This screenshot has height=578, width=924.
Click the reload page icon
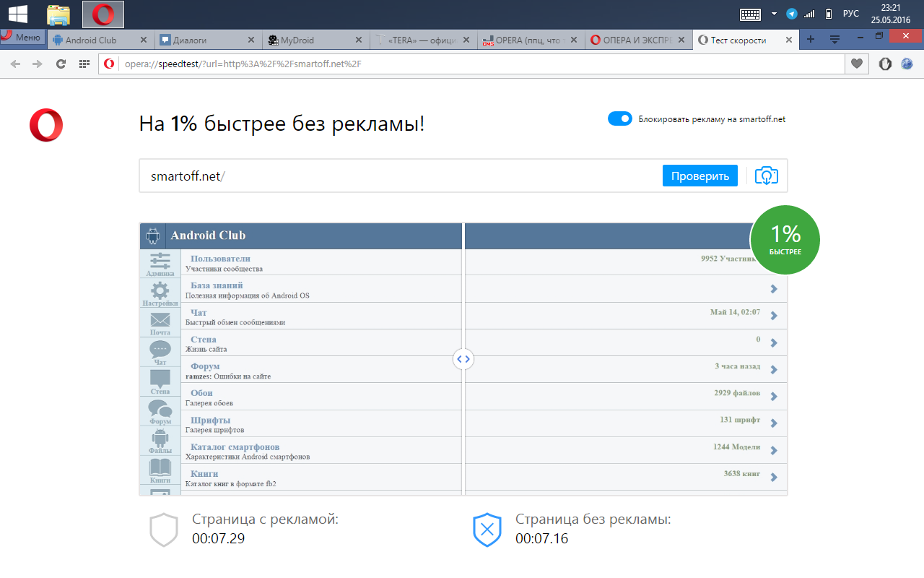point(61,64)
